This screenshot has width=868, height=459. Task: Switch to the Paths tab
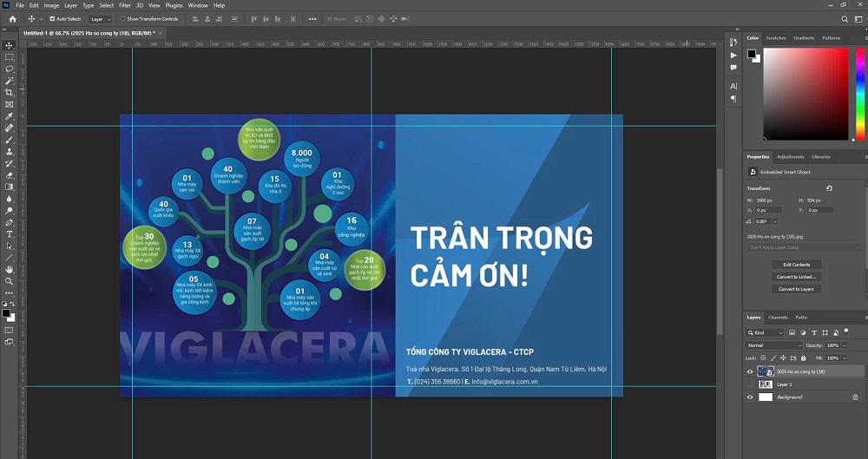coord(801,318)
